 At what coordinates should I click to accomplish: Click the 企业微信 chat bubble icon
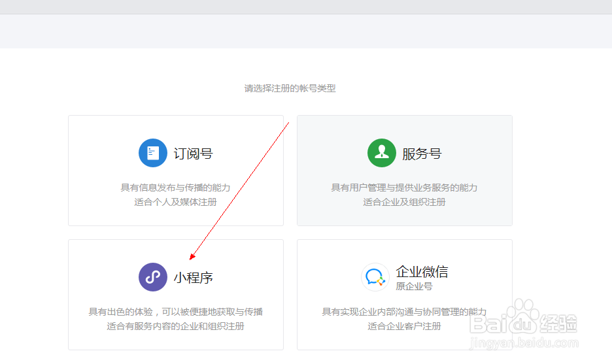375,277
